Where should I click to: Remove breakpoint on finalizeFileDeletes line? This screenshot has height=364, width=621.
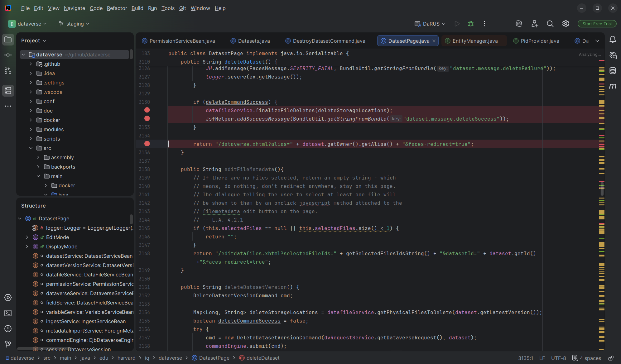tap(147, 110)
